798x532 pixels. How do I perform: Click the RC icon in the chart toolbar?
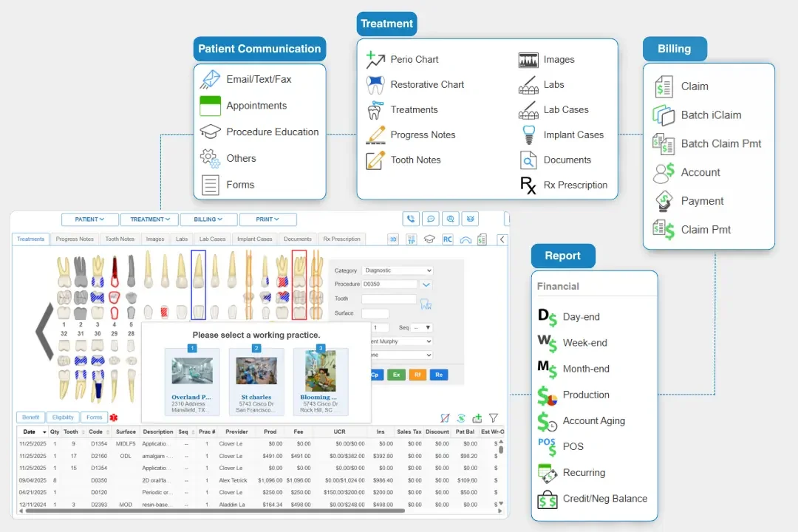(446, 239)
